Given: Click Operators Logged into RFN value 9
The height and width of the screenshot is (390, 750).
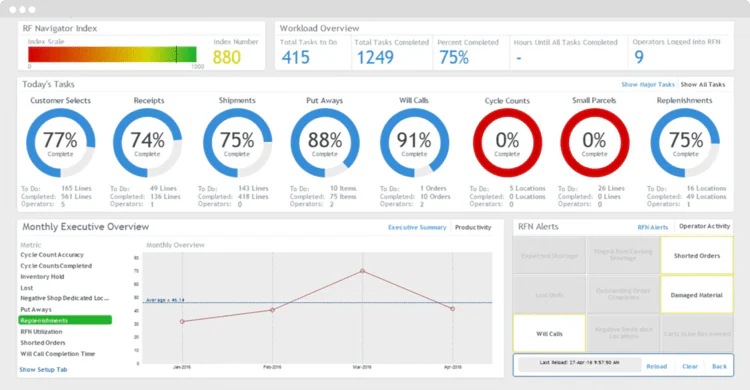Looking at the screenshot, I should (x=639, y=57).
